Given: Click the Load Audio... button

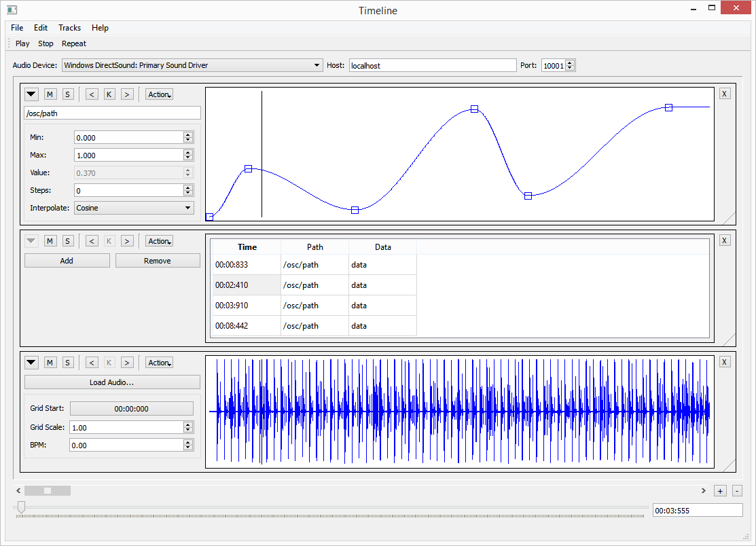Looking at the screenshot, I should [x=112, y=382].
